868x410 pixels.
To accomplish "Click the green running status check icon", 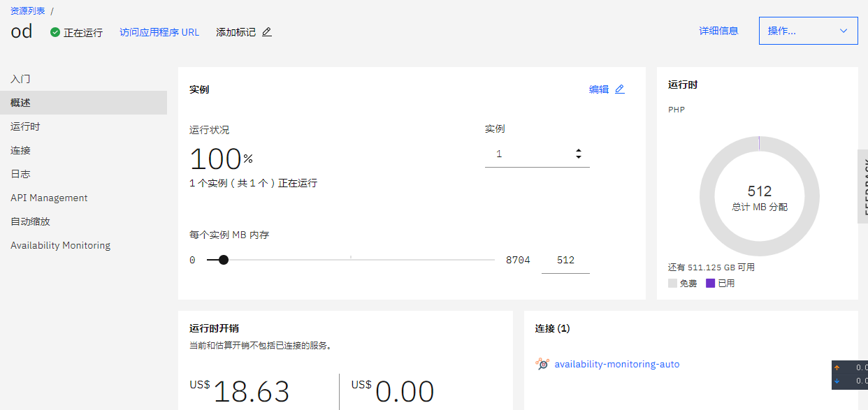I will (x=55, y=32).
